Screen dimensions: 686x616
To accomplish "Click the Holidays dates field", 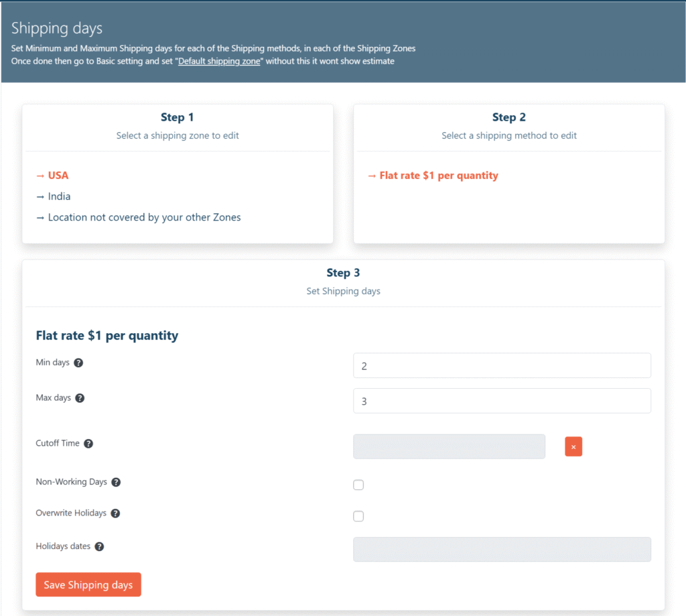I will [x=502, y=549].
